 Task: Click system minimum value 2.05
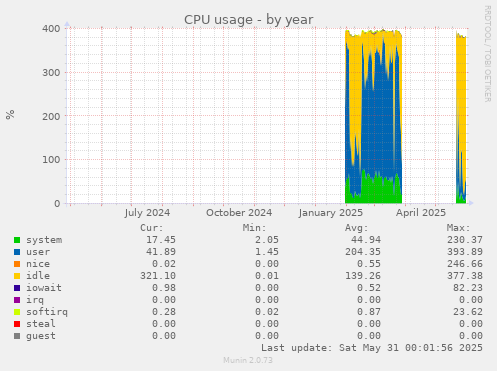pos(267,240)
